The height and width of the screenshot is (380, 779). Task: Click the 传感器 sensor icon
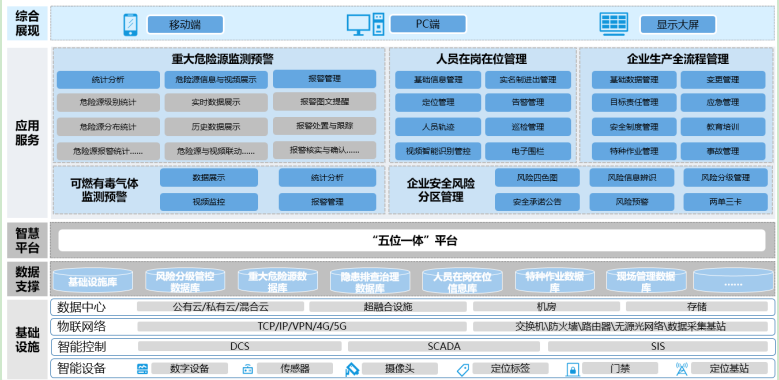pos(247,369)
